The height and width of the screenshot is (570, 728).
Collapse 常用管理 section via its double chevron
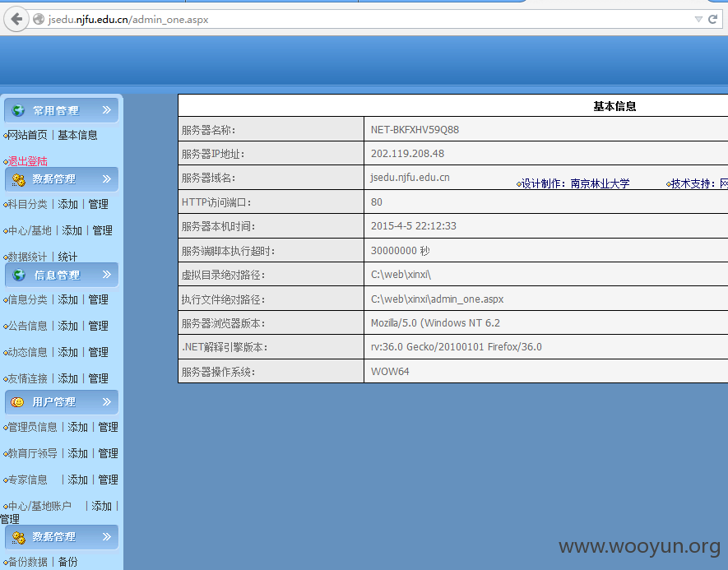point(107,110)
